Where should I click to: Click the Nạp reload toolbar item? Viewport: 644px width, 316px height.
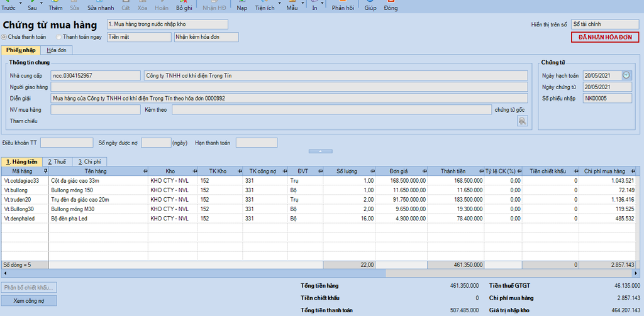(x=242, y=6)
